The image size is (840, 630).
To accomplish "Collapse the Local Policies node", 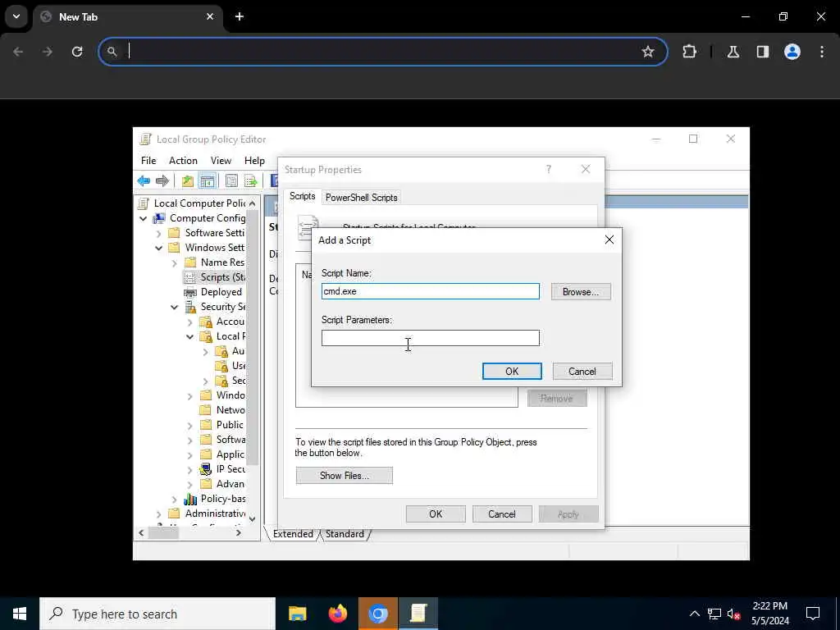I will pos(189,336).
